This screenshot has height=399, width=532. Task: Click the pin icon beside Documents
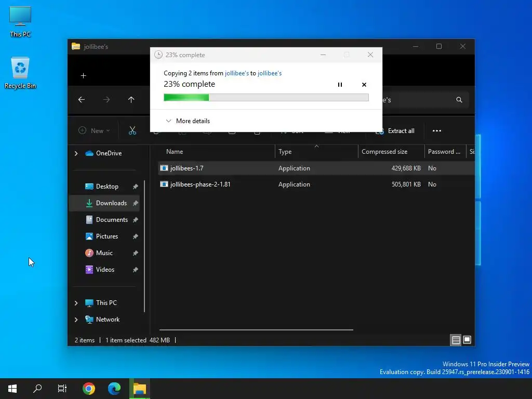click(136, 220)
